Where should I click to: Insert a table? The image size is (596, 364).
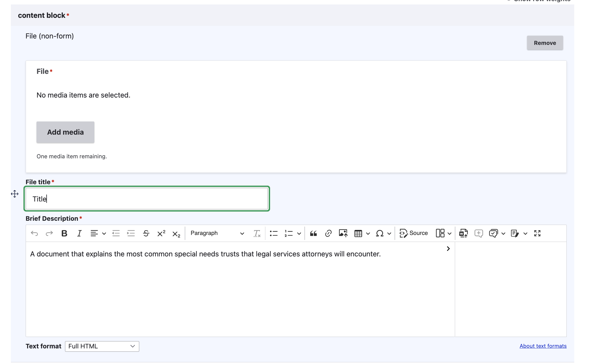coord(358,233)
